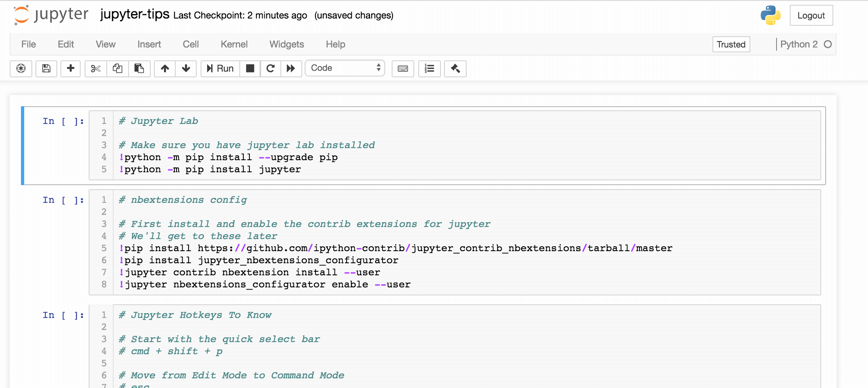Image resolution: width=868 pixels, height=388 pixels.
Task: Open the Edit menu
Action: click(66, 44)
